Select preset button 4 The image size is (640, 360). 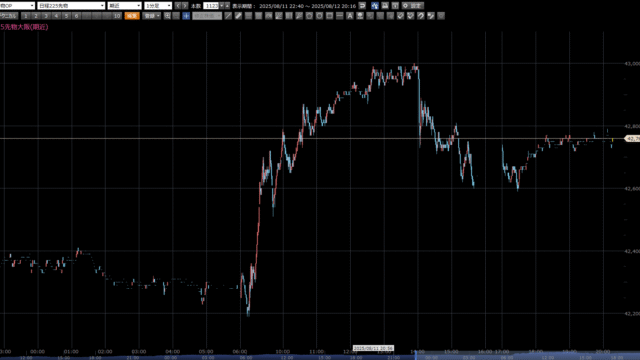point(56,16)
